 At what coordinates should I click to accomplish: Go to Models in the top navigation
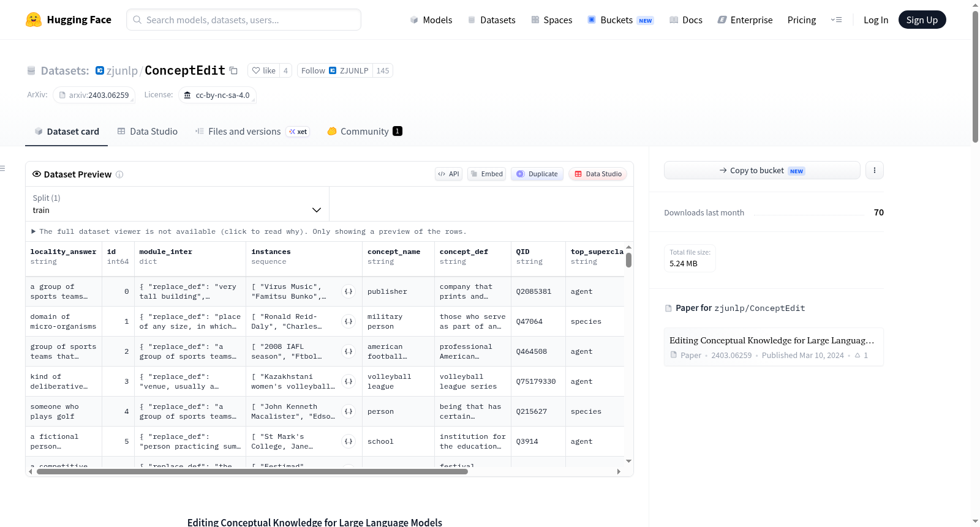coord(431,20)
